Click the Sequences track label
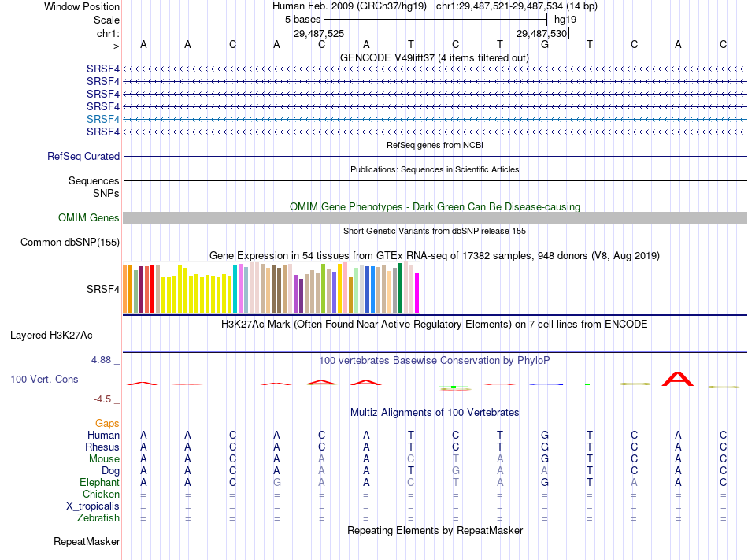Screen dimensions: 748x560 [94, 181]
